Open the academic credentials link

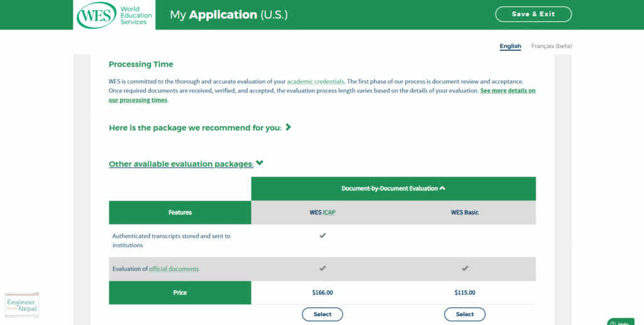316,82
